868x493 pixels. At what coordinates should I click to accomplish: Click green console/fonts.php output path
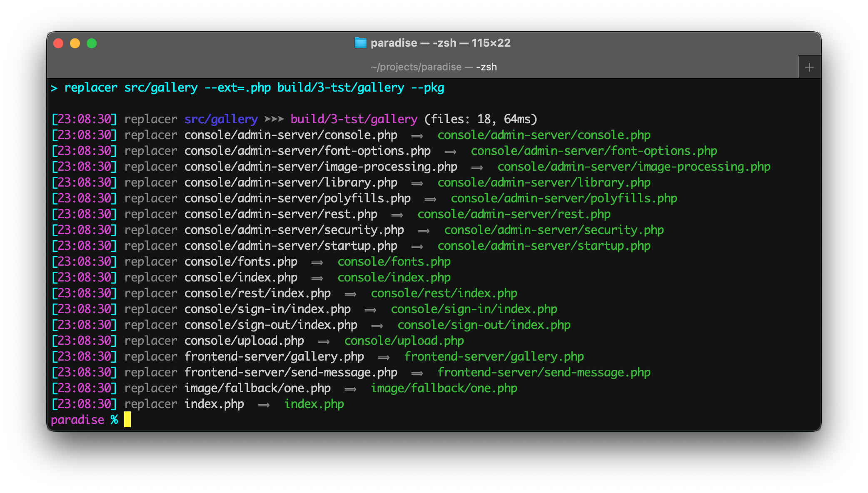click(x=394, y=262)
